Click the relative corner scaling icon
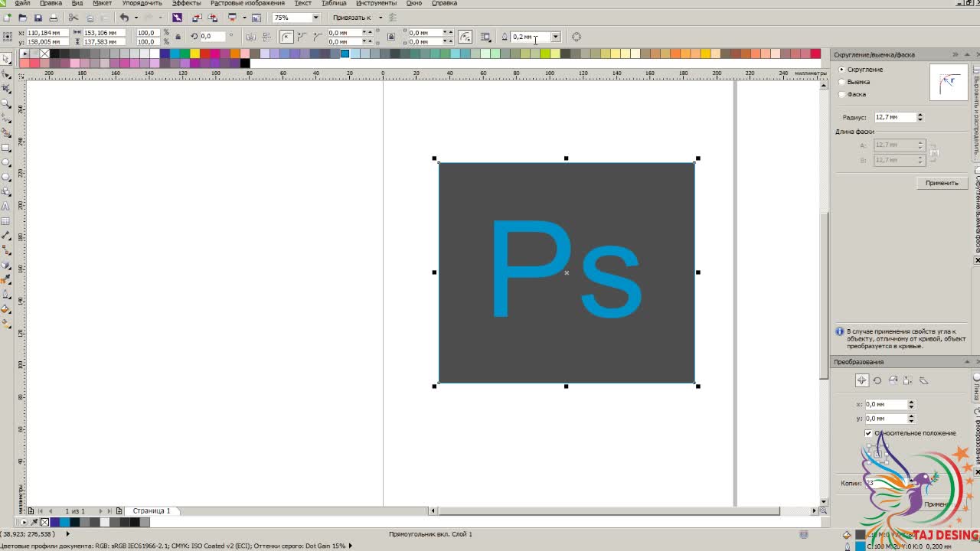This screenshot has width=980, height=551. pos(465,37)
